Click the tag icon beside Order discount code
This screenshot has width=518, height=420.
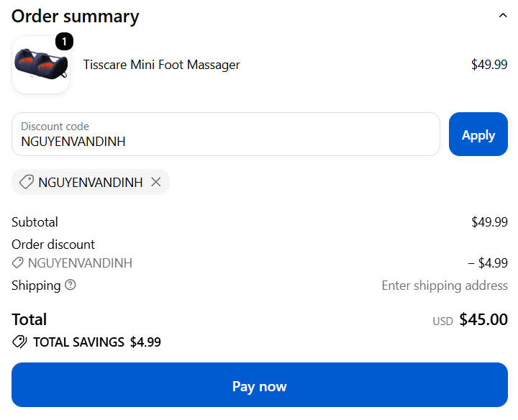[x=17, y=262]
